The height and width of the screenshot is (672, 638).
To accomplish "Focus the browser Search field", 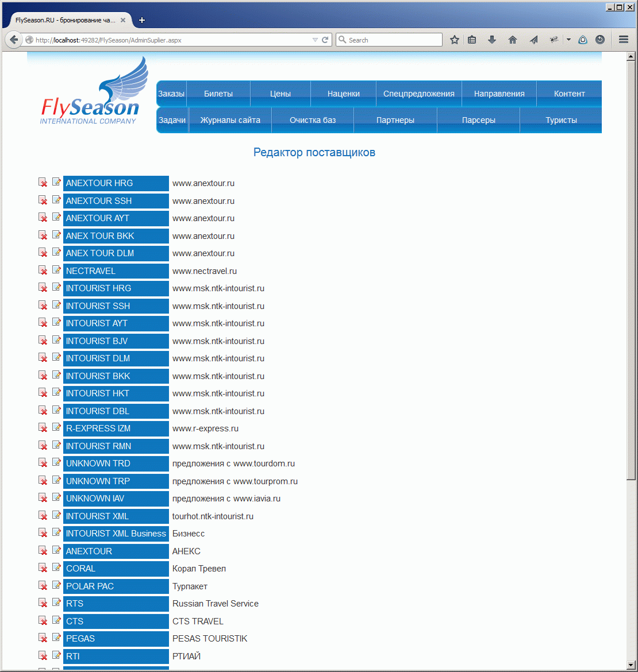I will pos(389,40).
